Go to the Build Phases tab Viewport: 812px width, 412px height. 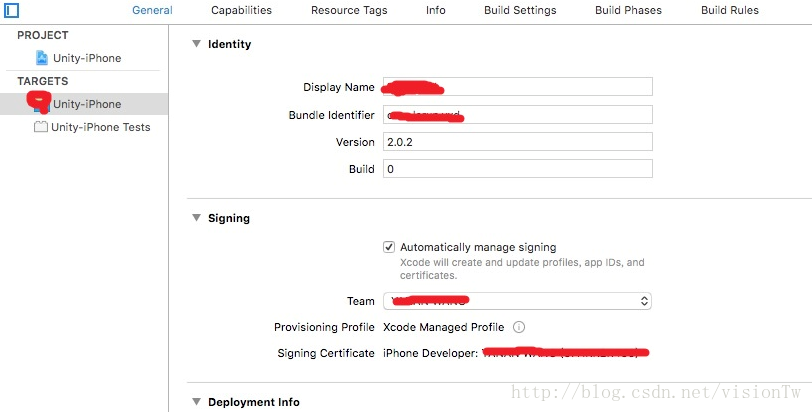pyautogui.click(x=628, y=10)
